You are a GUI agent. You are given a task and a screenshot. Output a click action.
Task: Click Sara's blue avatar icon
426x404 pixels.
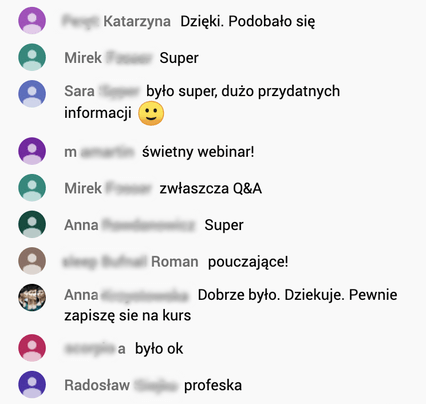32,94
